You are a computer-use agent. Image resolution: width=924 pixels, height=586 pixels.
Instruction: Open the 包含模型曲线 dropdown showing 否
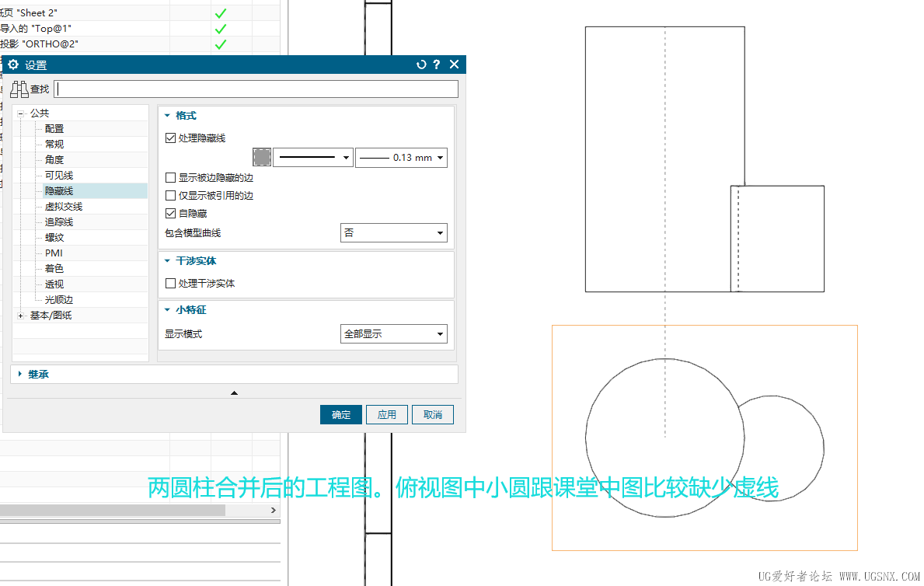(393, 232)
